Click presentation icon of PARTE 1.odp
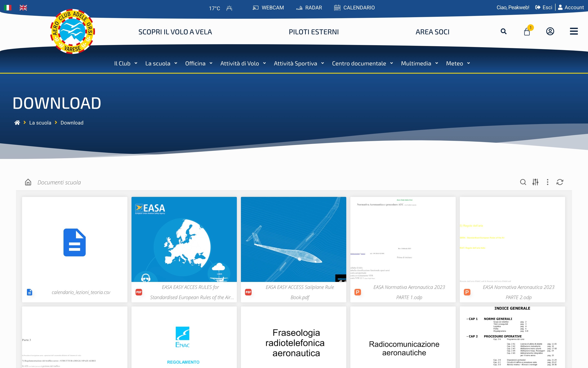The image size is (588, 368). [x=358, y=292]
